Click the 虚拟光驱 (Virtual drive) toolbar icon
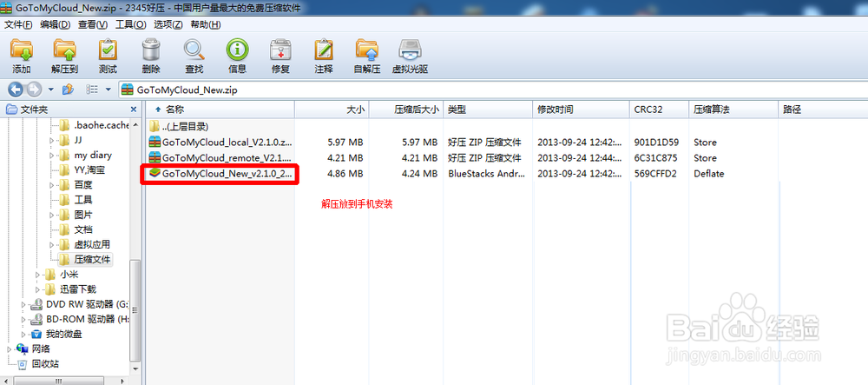This screenshot has width=868, height=385. click(411, 50)
